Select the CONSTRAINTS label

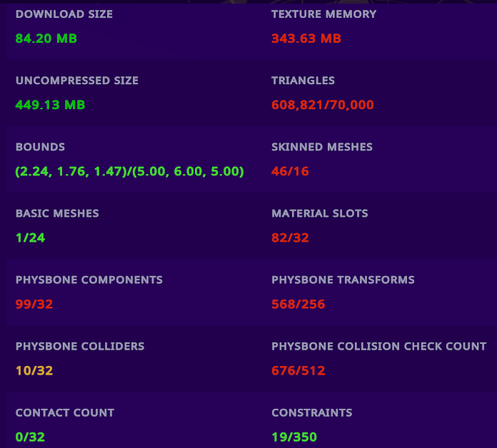tap(312, 413)
